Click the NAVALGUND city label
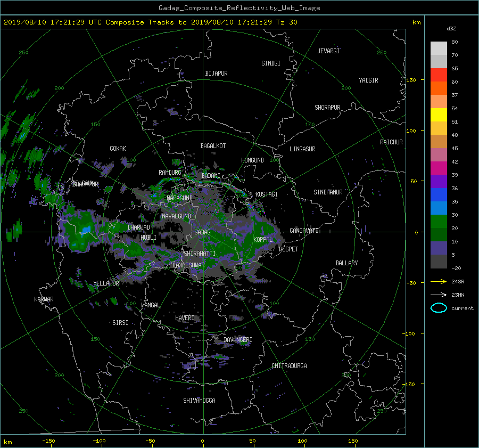479x448 pixels. pos(176,216)
